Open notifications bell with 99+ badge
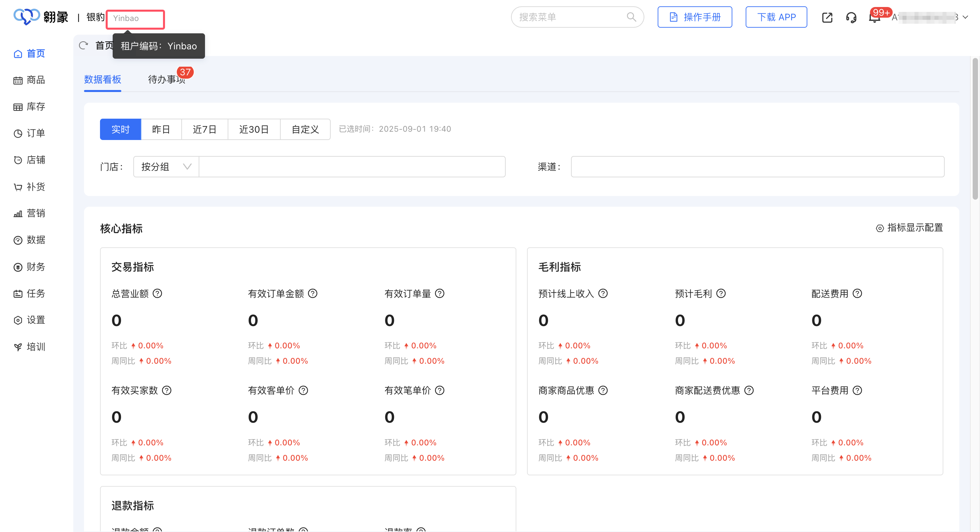 (x=874, y=18)
